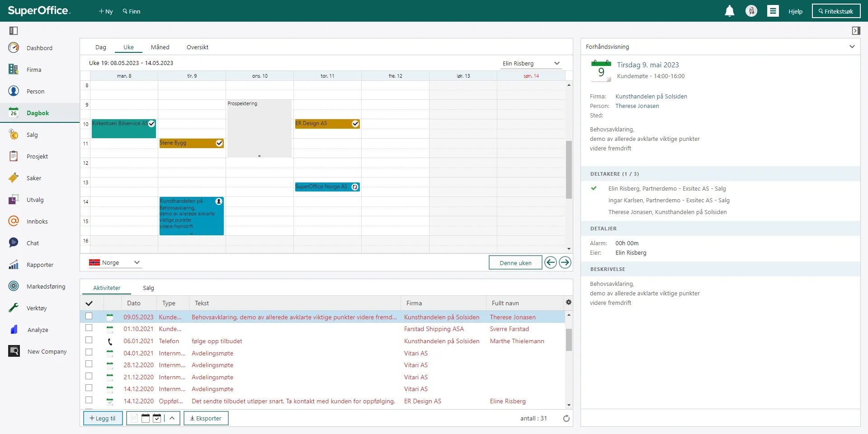Viewport: 868px width, 434px height.
Task: Switch to Uke calendar view
Action: pyautogui.click(x=128, y=47)
